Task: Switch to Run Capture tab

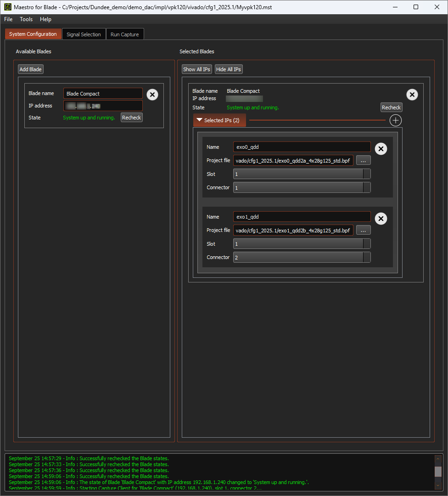Action: tap(124, 34)
